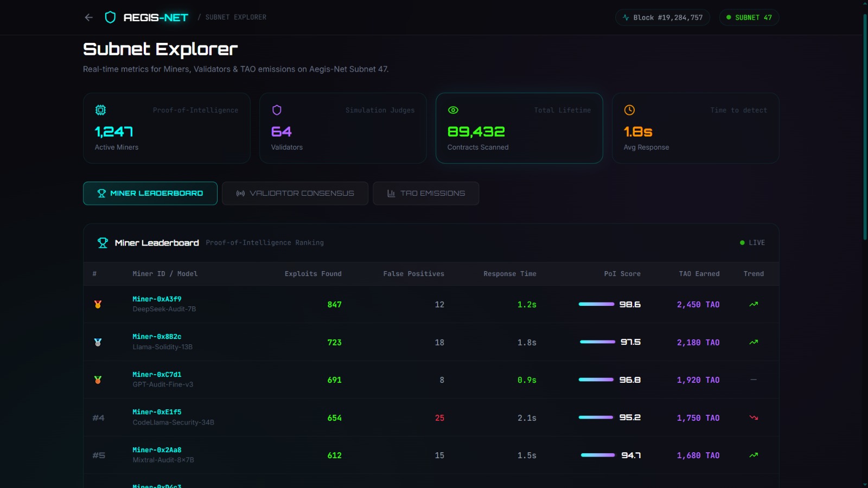Switch to the Validator Consensus tab
This screenshot has height=488, width=868.
click(295, 194)
